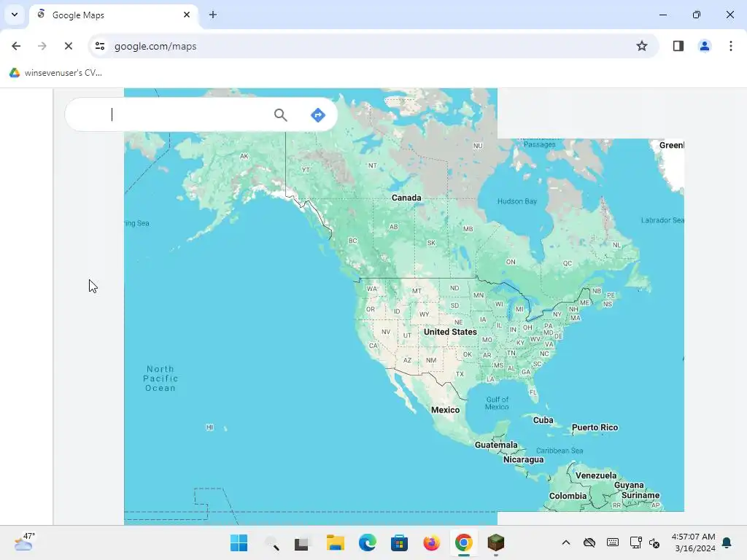Switch to Chrome on the taskbar

coord(463,542)
